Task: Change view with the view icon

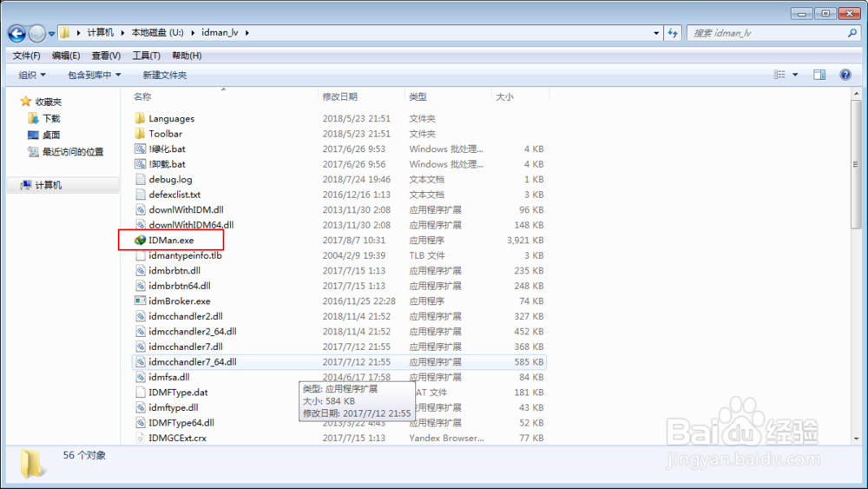Action: click(x=779, y=75)
